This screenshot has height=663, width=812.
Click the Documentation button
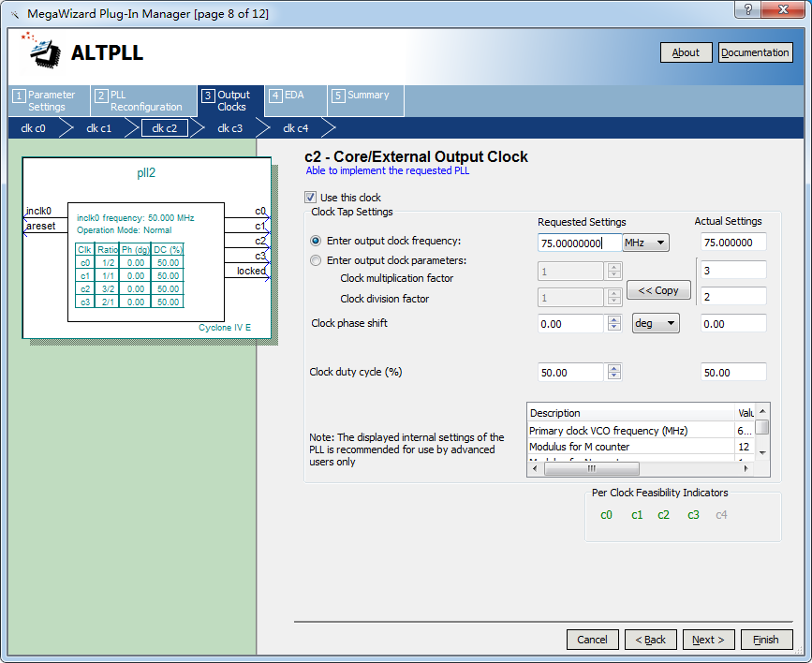(755, 52)
